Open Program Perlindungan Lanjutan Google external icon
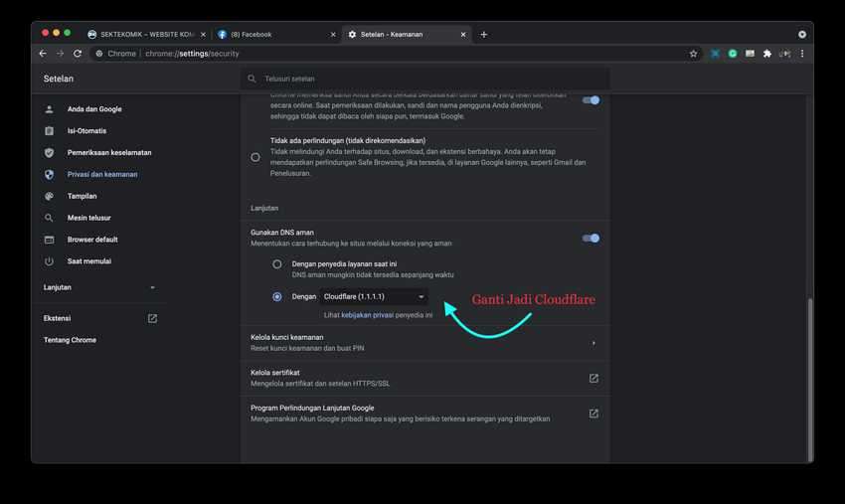The image size is (845, 504). [x=593, y=414]
